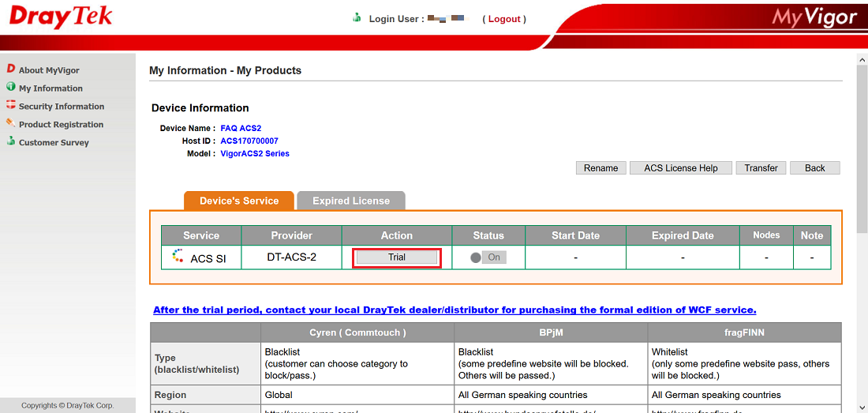Click Host ID ACS170700007

[x=249, y=141]
